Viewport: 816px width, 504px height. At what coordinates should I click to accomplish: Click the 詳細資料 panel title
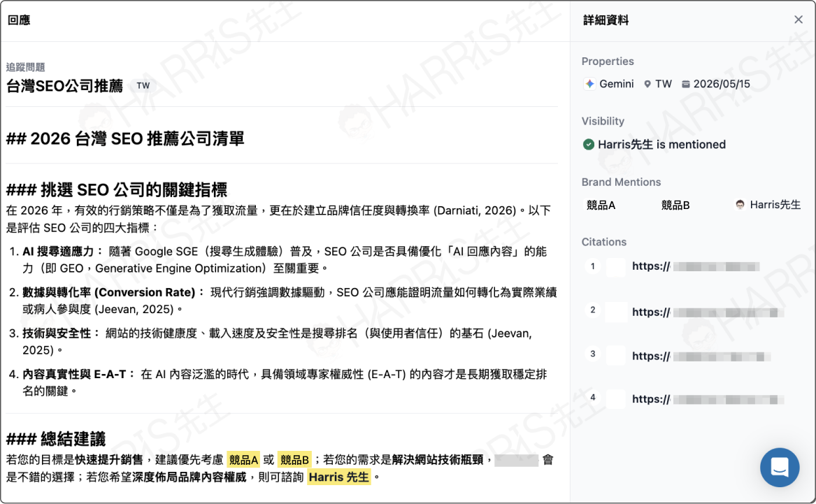606,20
